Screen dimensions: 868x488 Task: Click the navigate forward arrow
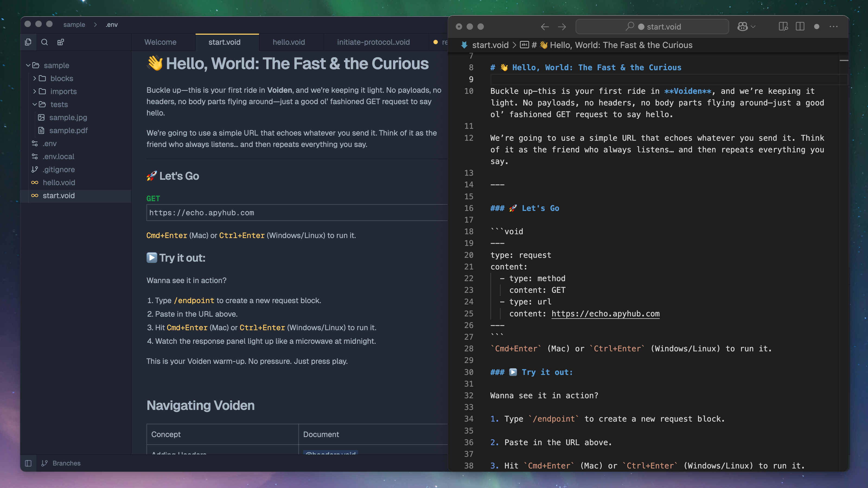[562, 27]
